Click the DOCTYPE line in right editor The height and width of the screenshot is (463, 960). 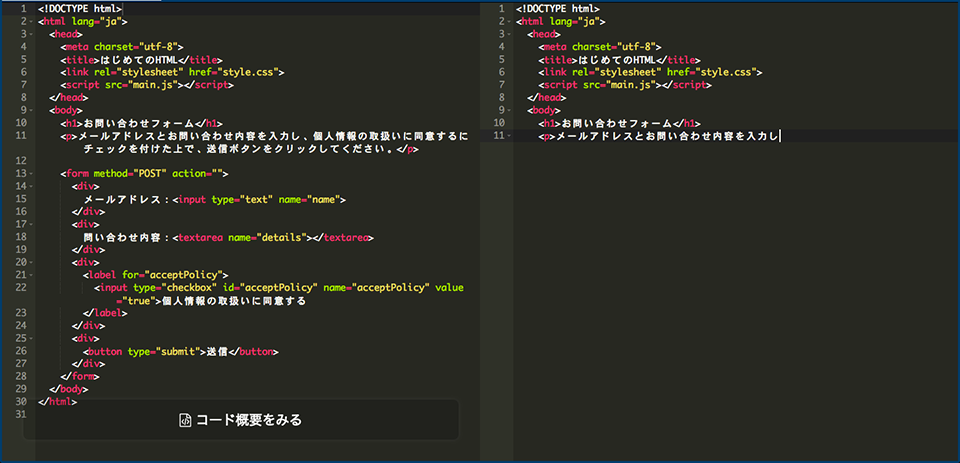point(558,9)
